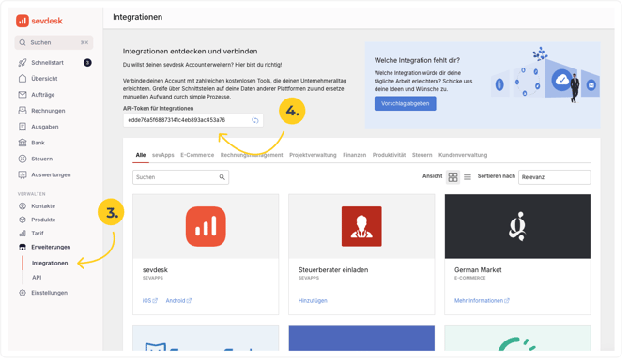Select the Kundenverwaltung tab

463,155
